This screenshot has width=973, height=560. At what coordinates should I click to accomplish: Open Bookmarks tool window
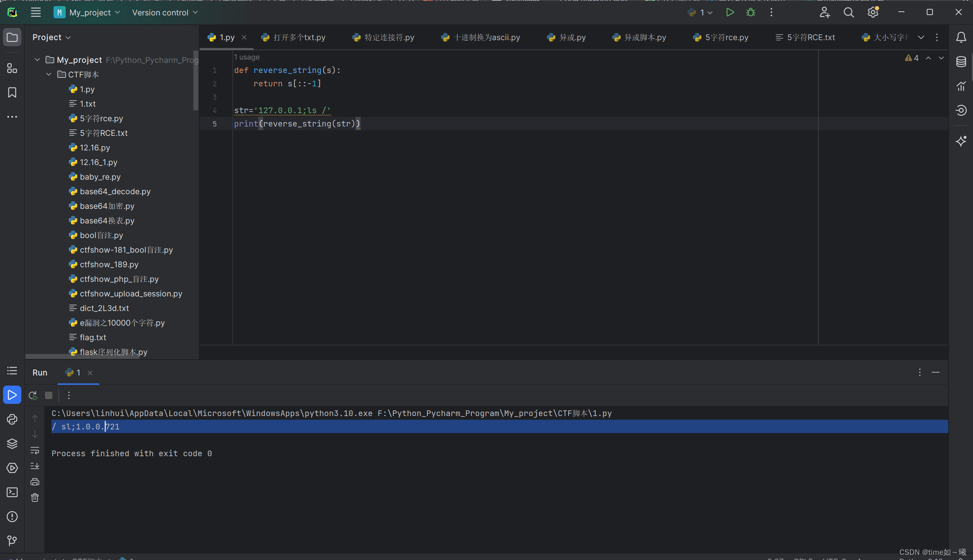pos(12,92)
